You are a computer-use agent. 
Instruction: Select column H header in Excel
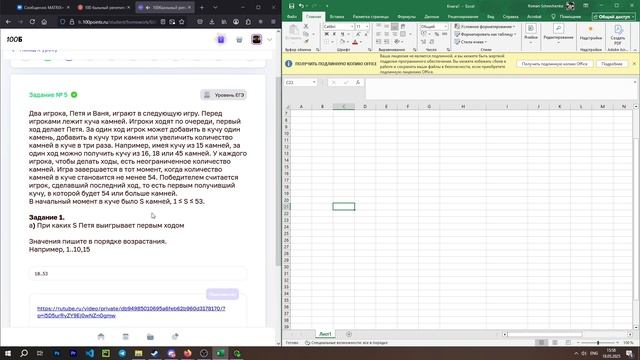click(x=463, y=107)
